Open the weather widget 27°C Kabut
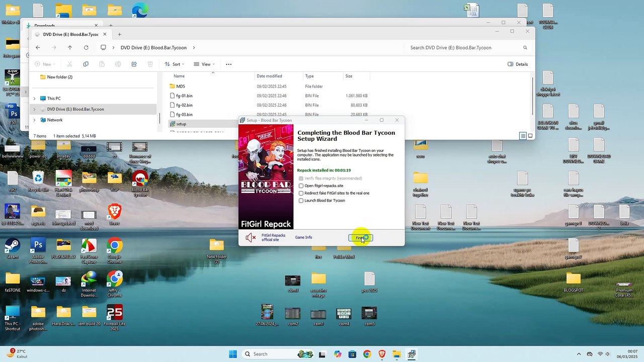This screenshot has width=644, height=362. [17, 354]
